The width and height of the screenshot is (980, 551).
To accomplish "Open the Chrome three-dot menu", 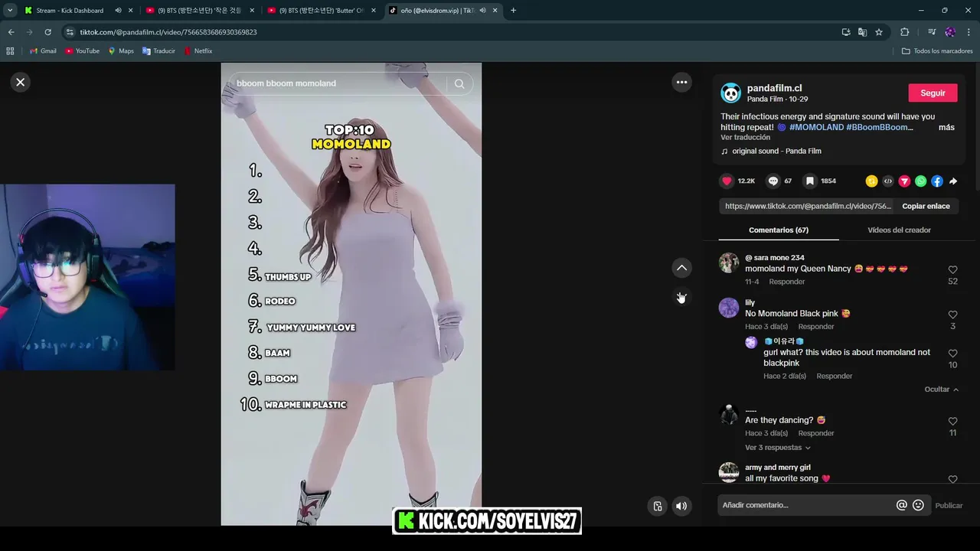I will point(969,32).
